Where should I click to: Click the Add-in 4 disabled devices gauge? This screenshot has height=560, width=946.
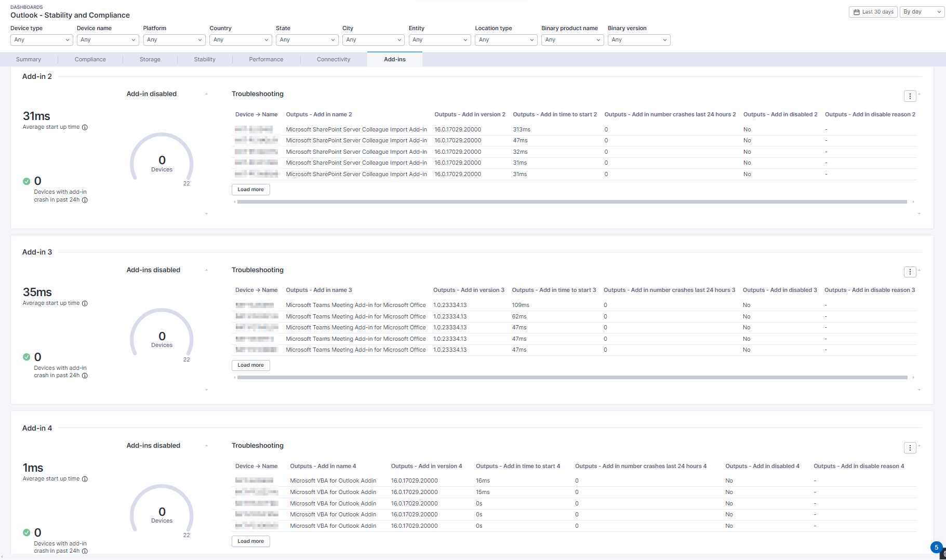(x=162, y=509)
